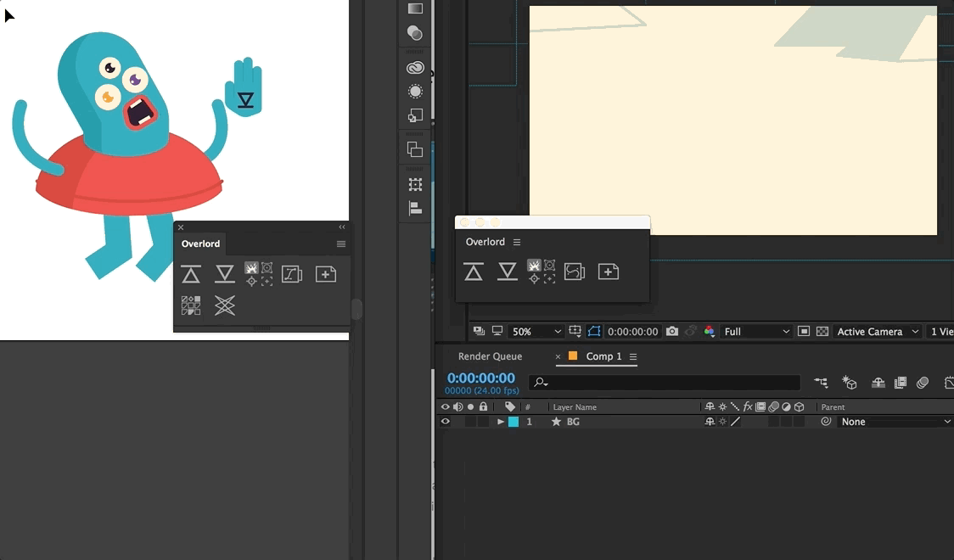Viewport: 954px width, 560px height.
Task: Toggle mask and shape path visibility
Action: tap(593, 332)
